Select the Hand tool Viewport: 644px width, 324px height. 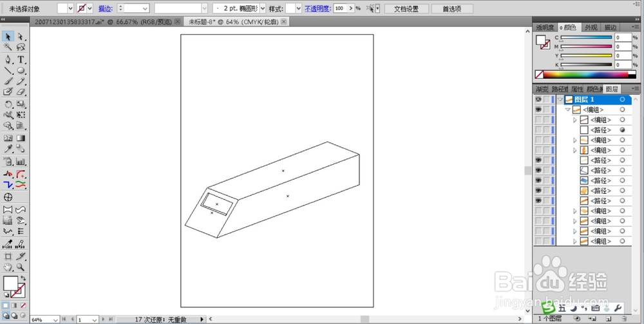(x=8, y=267)
